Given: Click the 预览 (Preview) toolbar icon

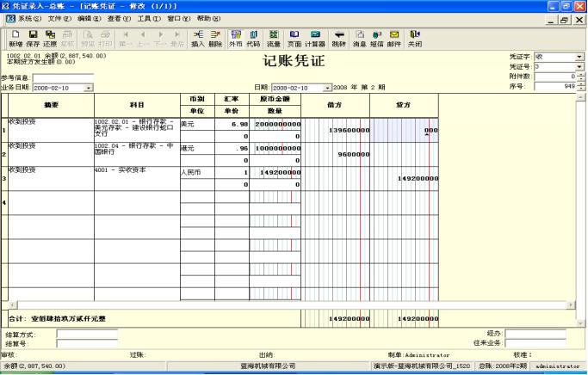Looking at the screenshot, I should pyautogui.click(x=88, y=39).
